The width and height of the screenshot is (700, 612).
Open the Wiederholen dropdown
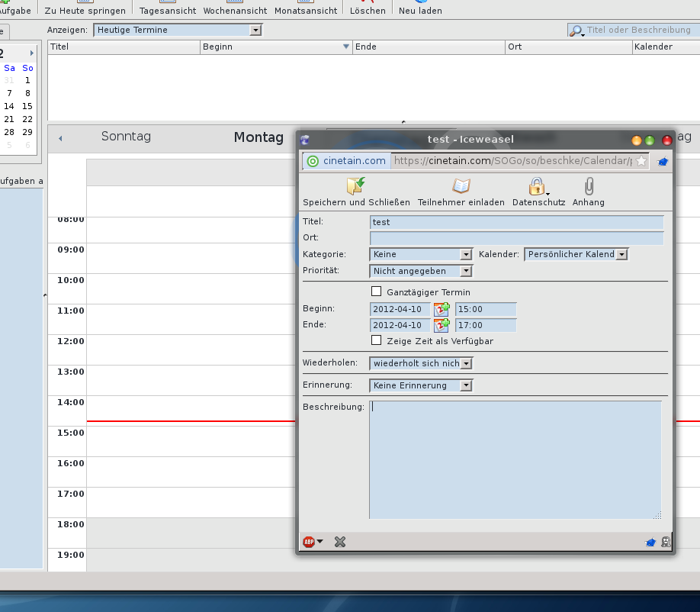pos(422,363)
